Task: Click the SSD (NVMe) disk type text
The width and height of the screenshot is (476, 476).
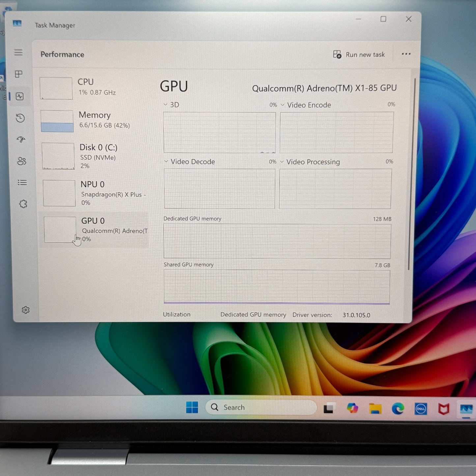Action: pyautogui.click(x=98, y=157)
